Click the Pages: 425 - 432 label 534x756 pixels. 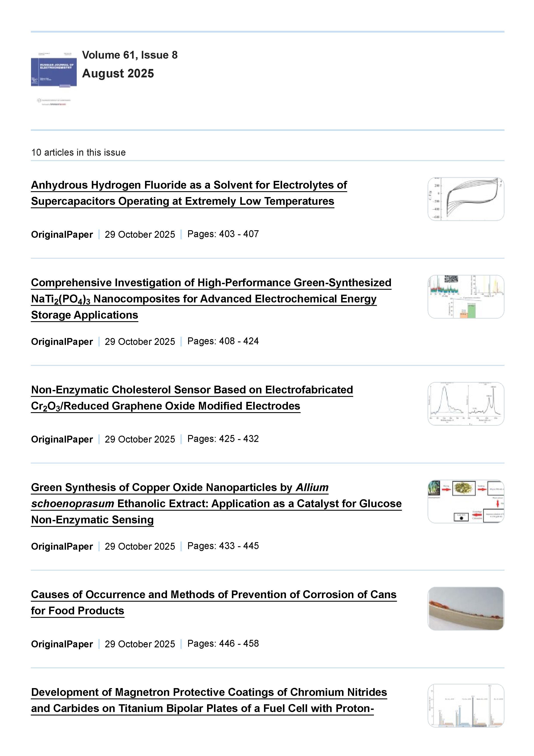(223, 439)
